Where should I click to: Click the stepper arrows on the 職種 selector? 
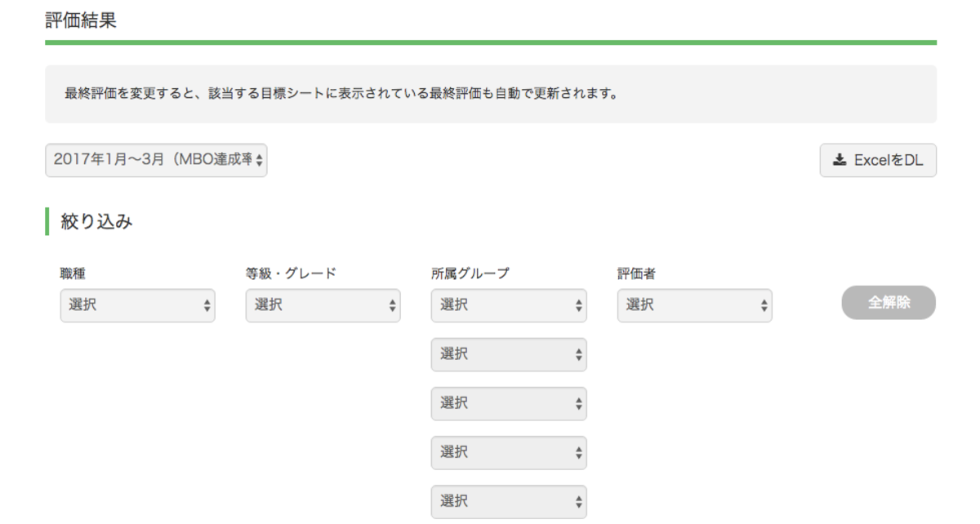(207, 305)
